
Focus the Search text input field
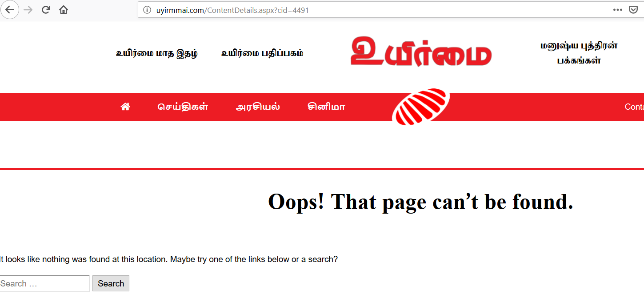tap(44, 283)
